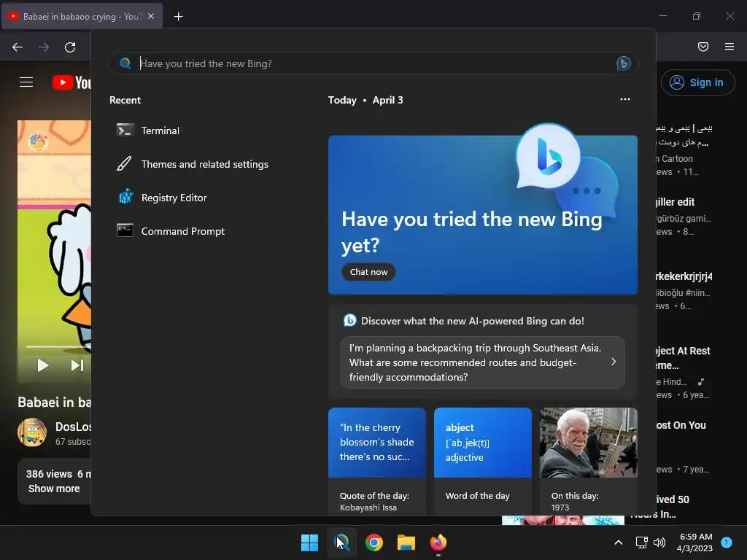
Task: Click the video progress bar
Action: coord(58,346)
